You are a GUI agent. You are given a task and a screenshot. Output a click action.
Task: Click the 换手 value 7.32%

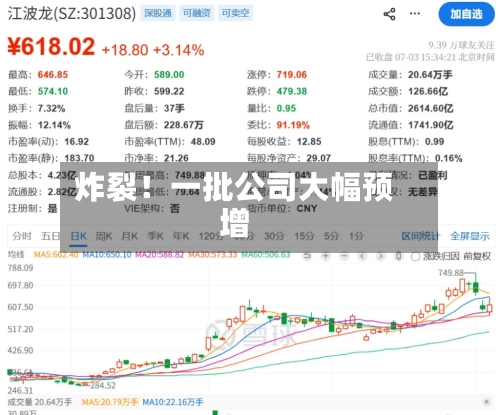(51, 108)
